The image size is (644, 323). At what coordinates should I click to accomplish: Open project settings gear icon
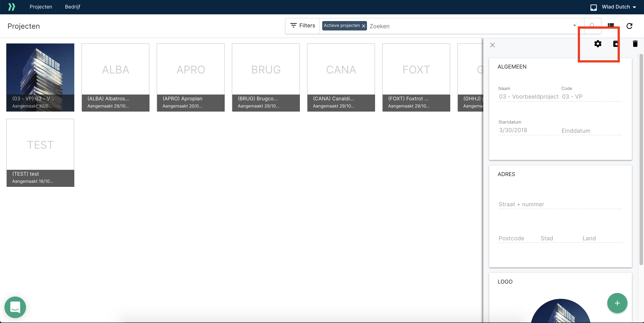point(598,44)
